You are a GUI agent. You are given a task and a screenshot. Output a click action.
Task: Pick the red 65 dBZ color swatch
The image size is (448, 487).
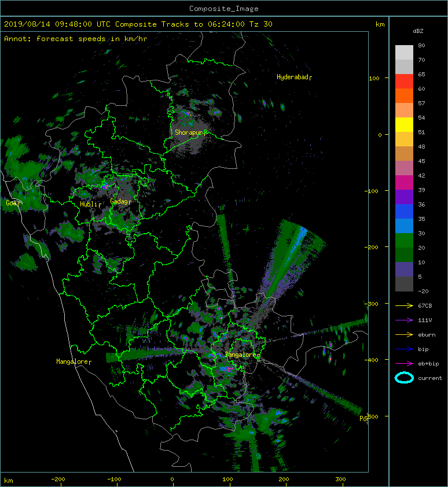pyautogui.click(x=404, y=82)
